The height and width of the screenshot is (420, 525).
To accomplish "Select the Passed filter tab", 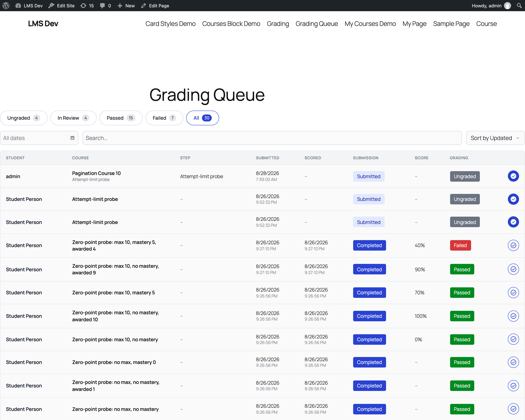I will click(x=121, y=118).
